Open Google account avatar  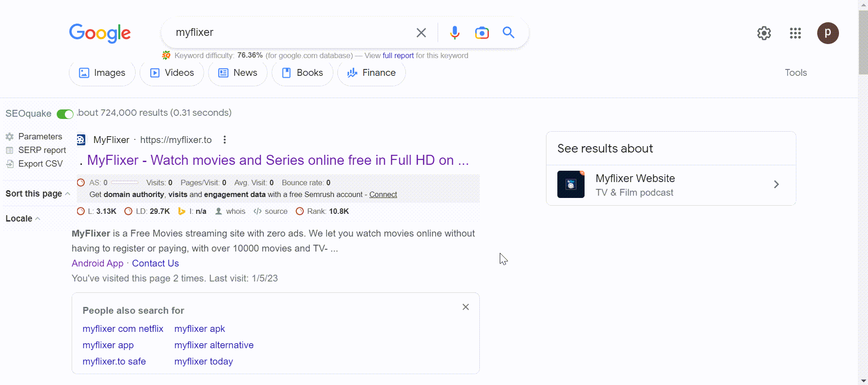click(828, 33)
